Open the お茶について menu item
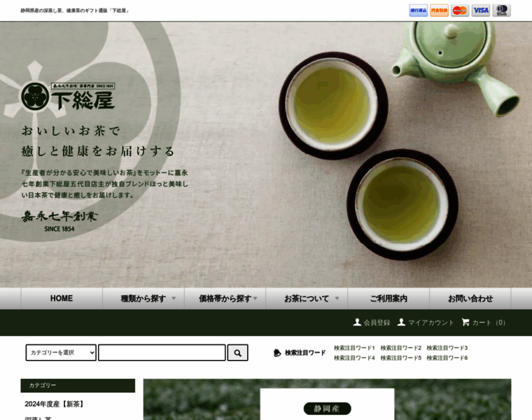532x420 pixels. [307, 298]
